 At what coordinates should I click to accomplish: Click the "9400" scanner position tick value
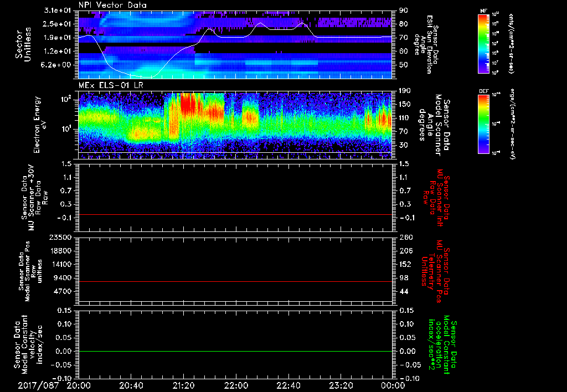[x=63, y=278]
